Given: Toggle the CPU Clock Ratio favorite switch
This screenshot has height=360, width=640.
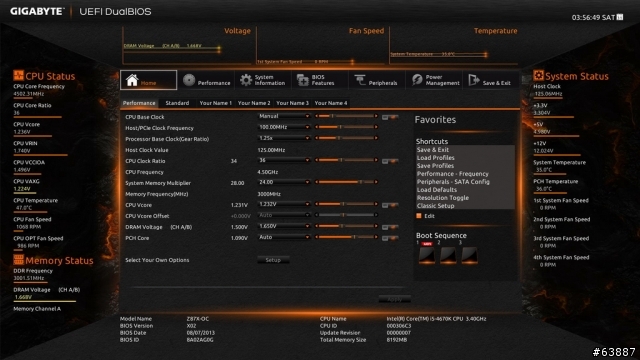Looking at the screenshot, I should (390, 161).
